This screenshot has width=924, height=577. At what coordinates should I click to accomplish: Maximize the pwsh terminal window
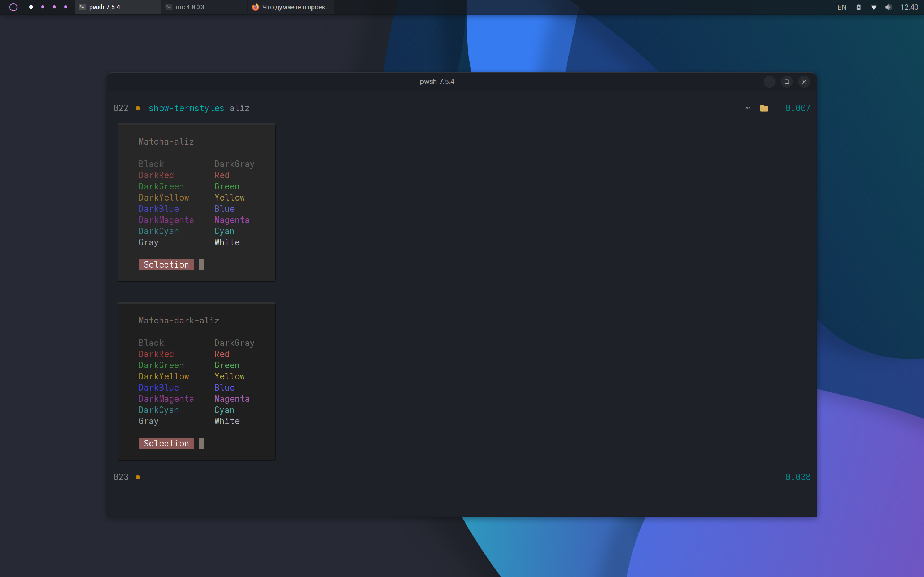click(786, 82)
